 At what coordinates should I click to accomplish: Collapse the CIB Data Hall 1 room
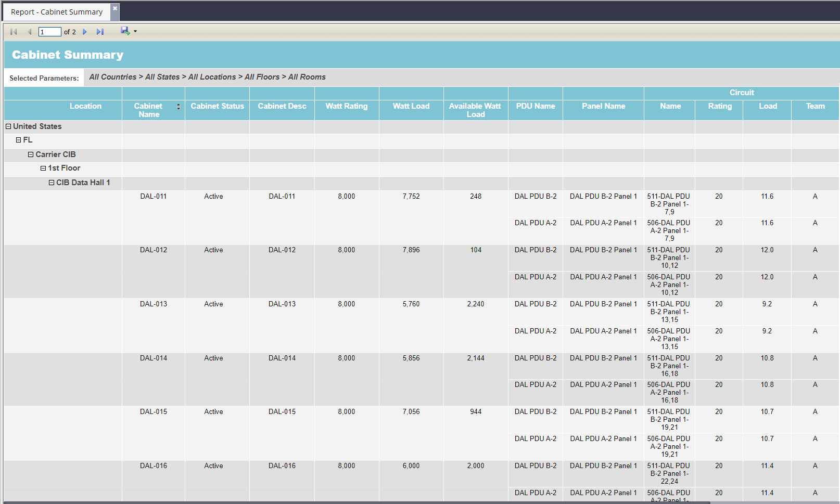tap(52, 183)
